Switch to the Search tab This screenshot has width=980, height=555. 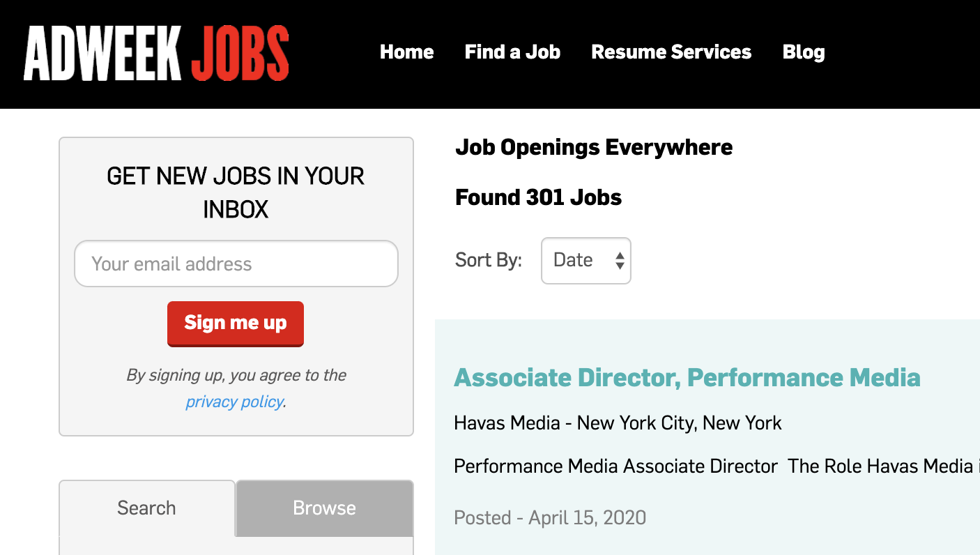[146, 508]
